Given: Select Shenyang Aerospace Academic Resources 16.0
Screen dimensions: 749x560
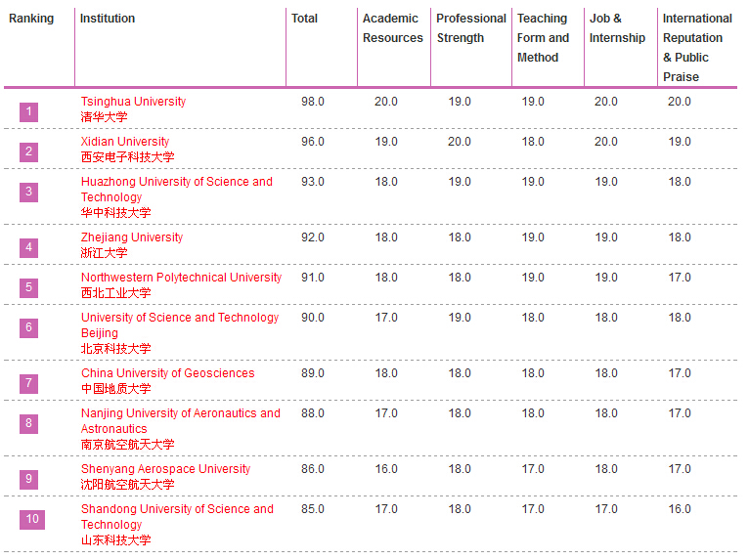Looking at the screenshot, I should [386, 469].
